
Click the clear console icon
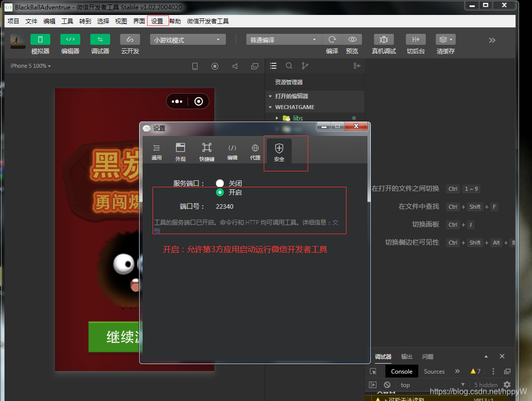pos(387,385)
